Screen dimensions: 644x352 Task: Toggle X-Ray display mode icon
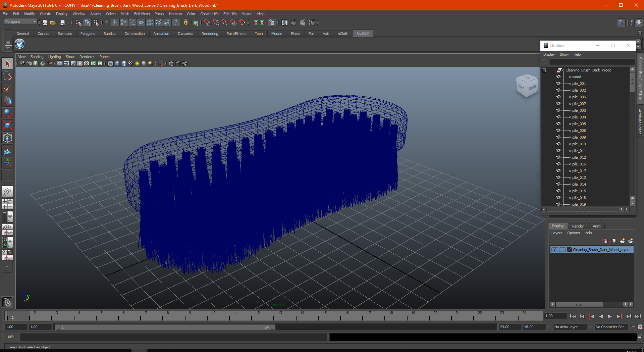click(x=171, y=63)
